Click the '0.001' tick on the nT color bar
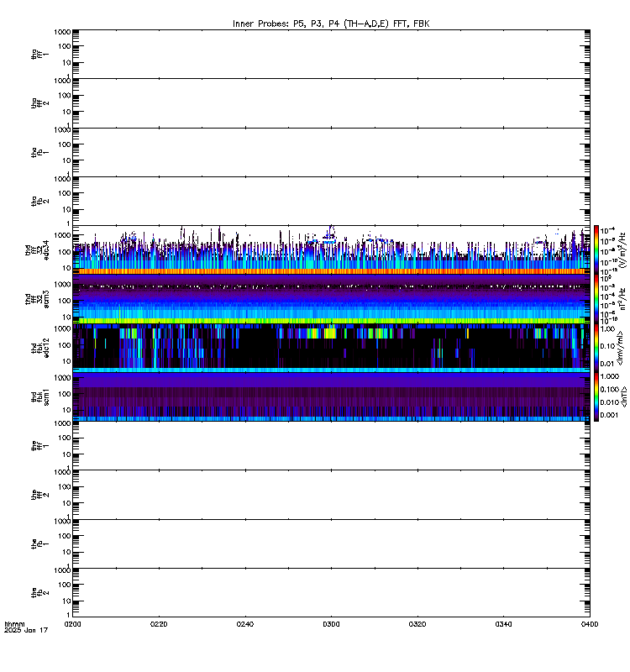Screen dimensions: 630x672 [610, 415]
